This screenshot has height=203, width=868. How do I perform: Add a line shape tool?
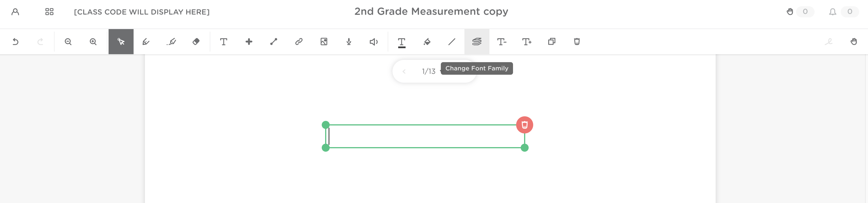coord(274,42)
